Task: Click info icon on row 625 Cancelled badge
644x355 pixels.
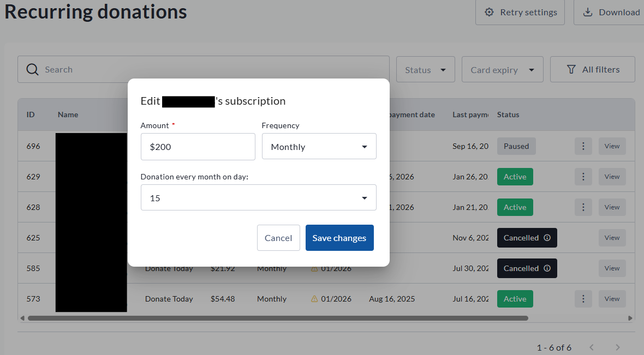Action: (x=547, y=238)
